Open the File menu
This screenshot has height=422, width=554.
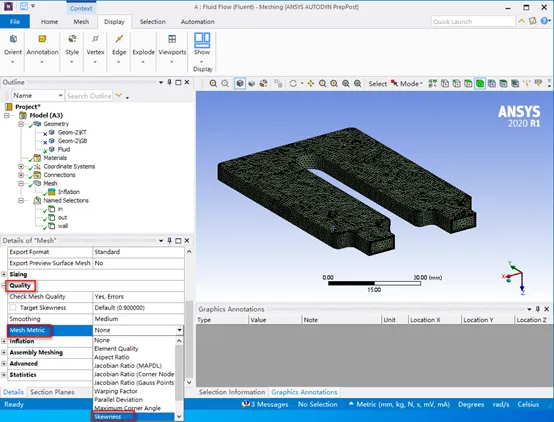coord(15,22)
